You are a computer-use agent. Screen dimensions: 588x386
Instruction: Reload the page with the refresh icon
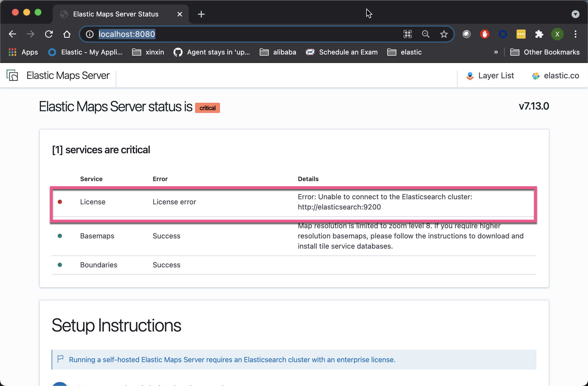pos(49,34)
